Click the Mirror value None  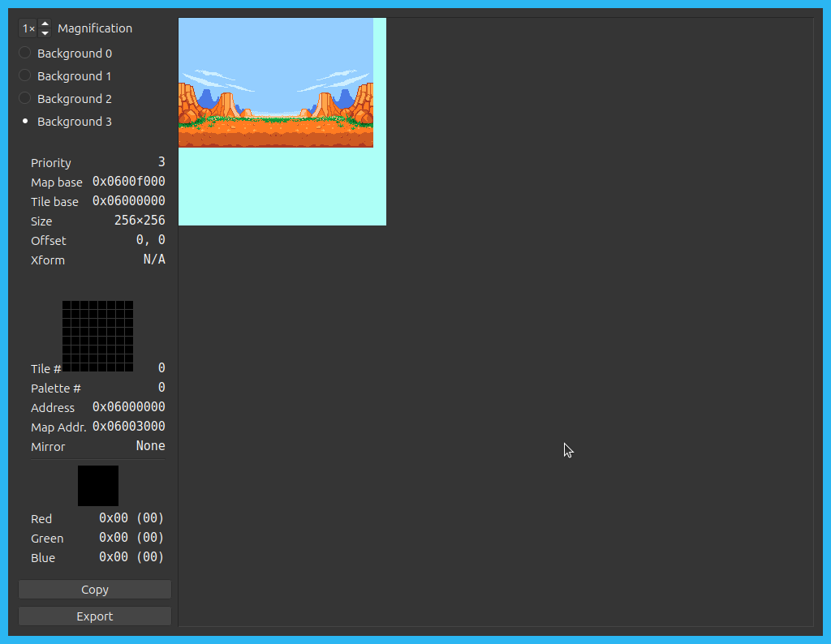(x=150, y=446)
